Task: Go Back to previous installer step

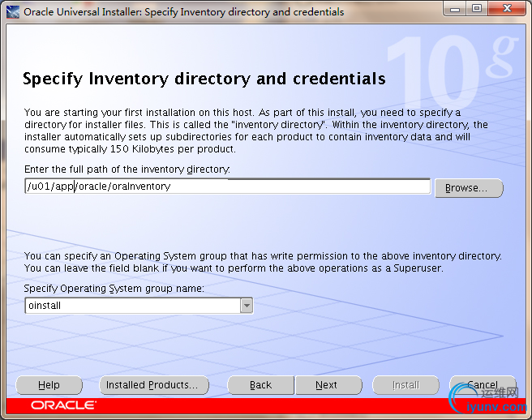Action: point(260,385)
